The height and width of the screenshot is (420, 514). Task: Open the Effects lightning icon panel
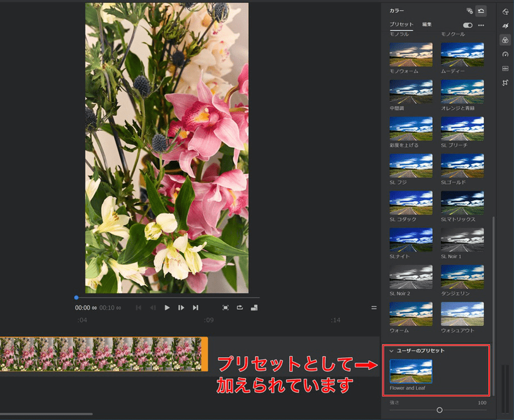pos(505,26)
